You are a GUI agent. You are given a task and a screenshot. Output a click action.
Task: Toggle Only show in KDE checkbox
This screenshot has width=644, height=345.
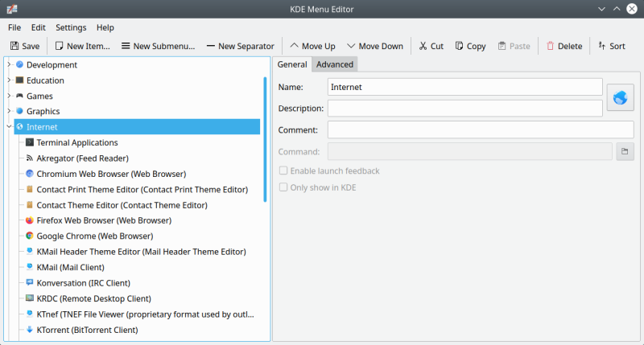point(283,187)
